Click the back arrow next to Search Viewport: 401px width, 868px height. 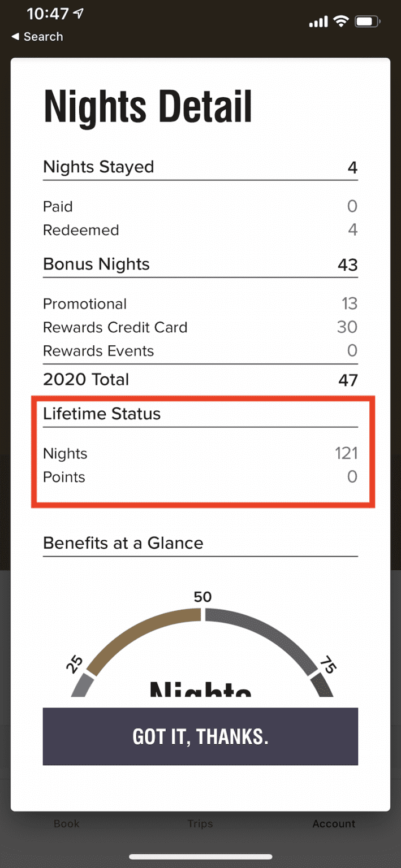(x=15, y=37)
